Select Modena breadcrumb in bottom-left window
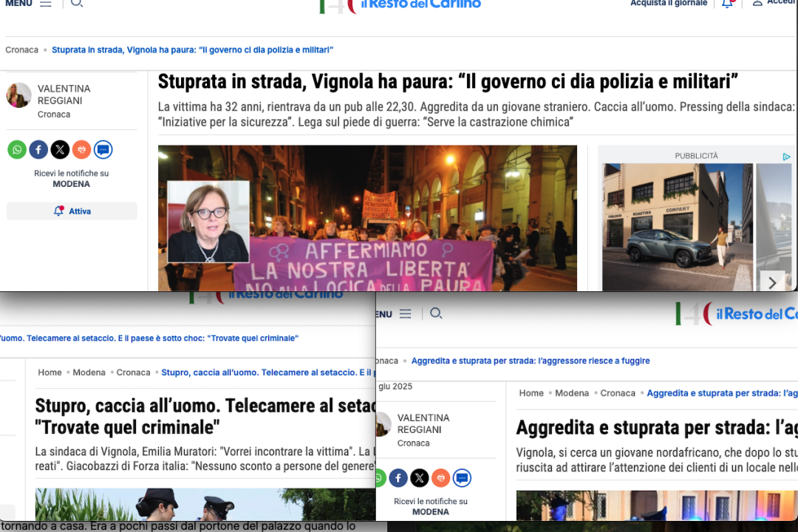Image resolution: width=798 pixels, height=532 pixels. 89,372
